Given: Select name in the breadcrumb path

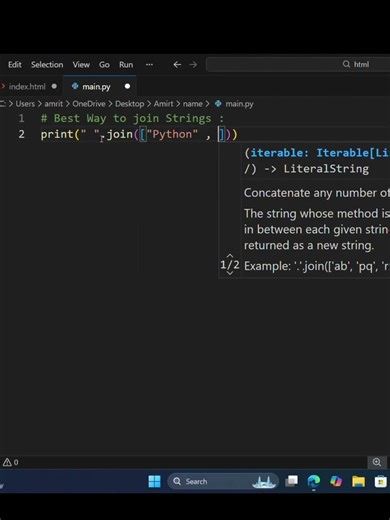Looking at the screenshot, I should (x=193, y=104).
